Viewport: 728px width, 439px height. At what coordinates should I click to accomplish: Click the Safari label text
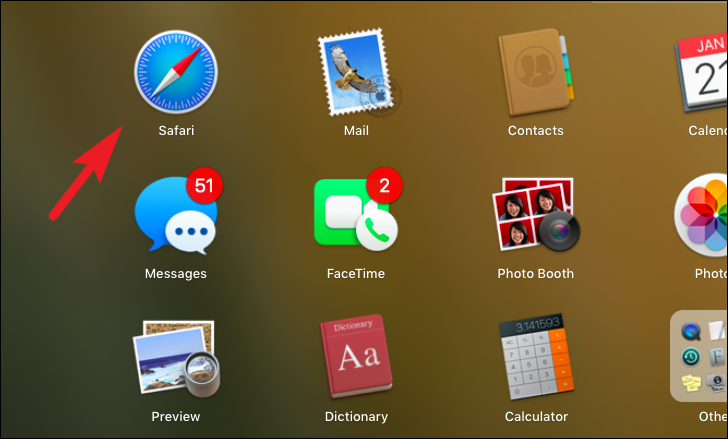click(176, 130)
